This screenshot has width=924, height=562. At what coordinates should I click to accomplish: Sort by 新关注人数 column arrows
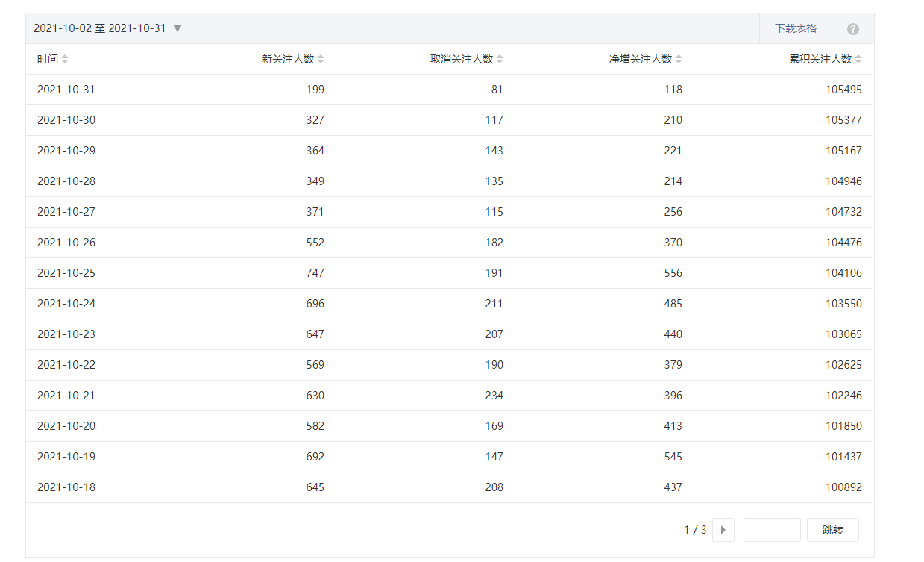point(321,60)
